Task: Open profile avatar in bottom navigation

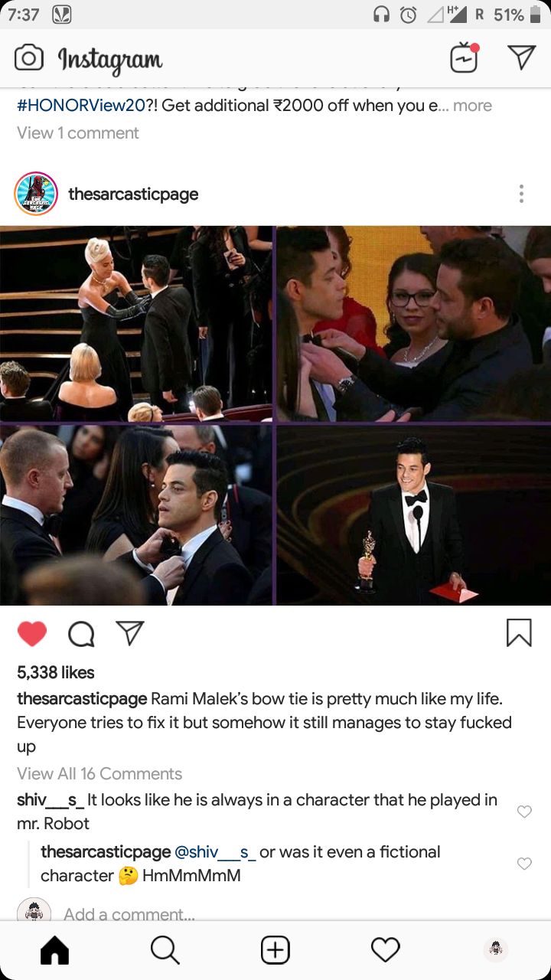Action: click(x=496, y=950)
